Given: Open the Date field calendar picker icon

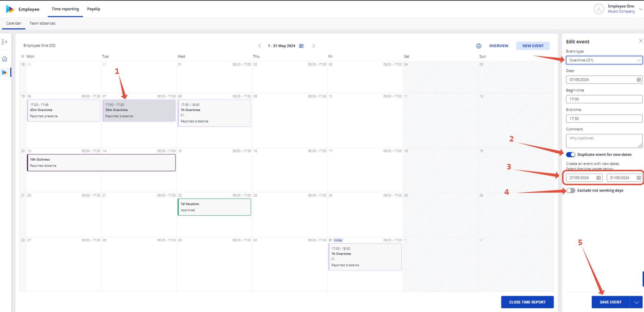Looking at the screenshot, I should coord(639,80).
